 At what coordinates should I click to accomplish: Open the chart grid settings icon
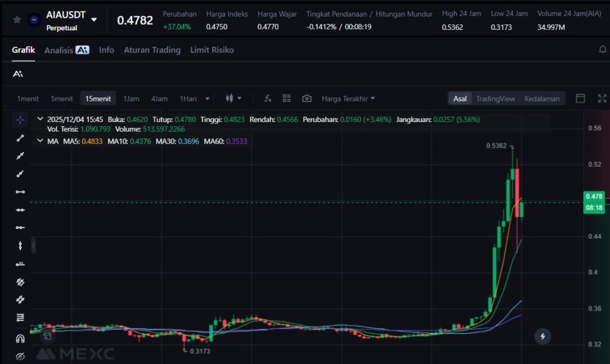287,98
